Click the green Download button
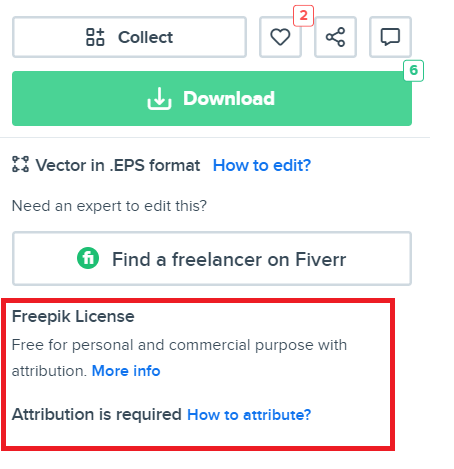Viewport: 454px width, 469px height. coord(212,98)
